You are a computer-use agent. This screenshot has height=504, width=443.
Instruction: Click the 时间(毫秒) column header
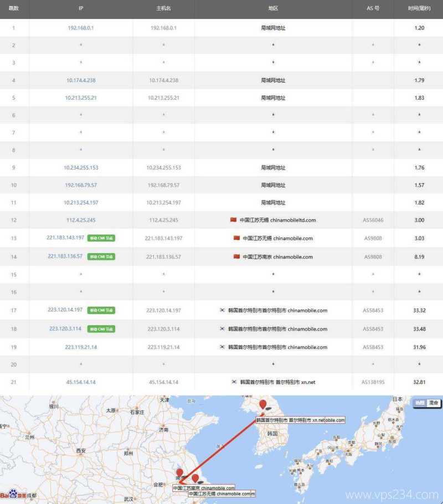coord(419,8)
